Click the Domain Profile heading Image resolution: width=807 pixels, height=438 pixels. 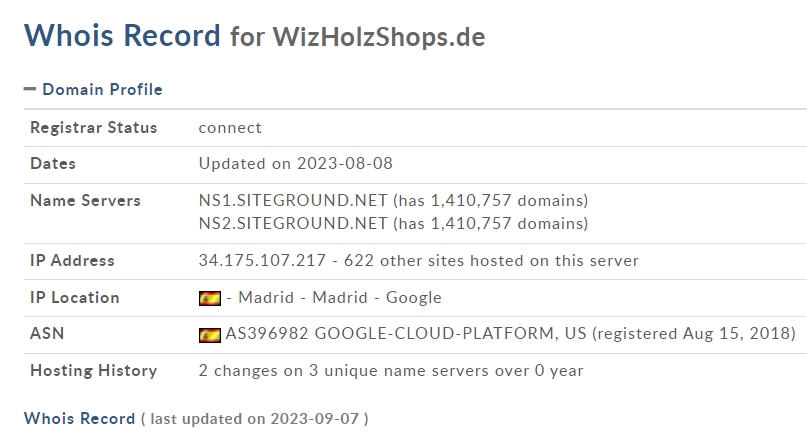click(102, 89)
